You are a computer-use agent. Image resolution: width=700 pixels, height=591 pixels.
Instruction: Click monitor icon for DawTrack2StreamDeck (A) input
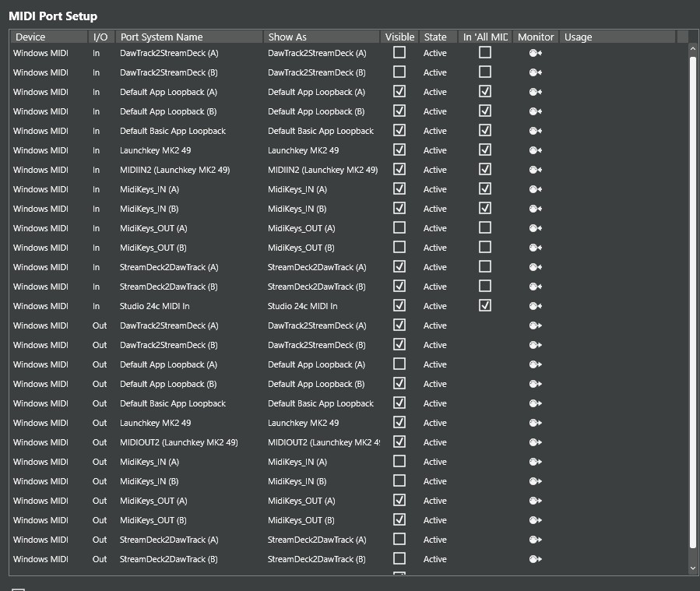[x=535, y=53]
